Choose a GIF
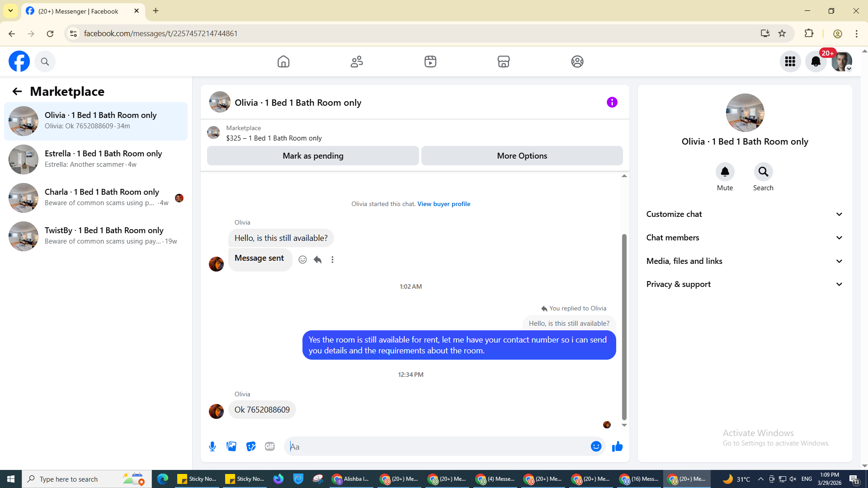This screenshot has height=488, width=868. point(270,446)
